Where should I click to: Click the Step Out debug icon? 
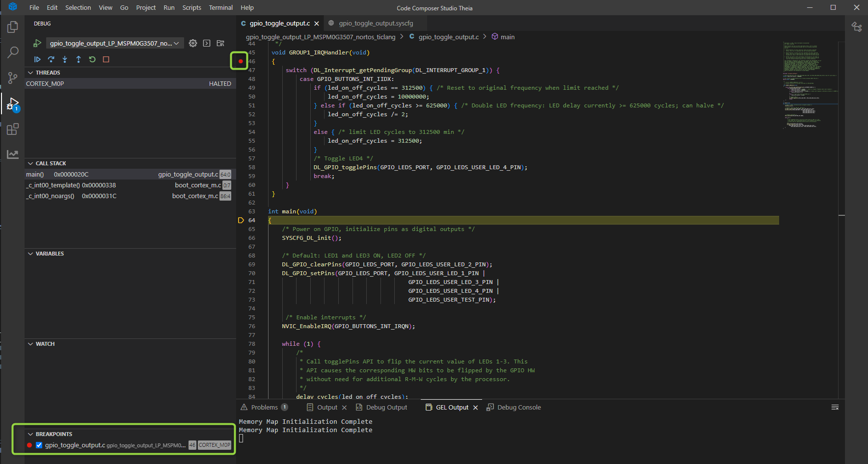pos(78,59)
